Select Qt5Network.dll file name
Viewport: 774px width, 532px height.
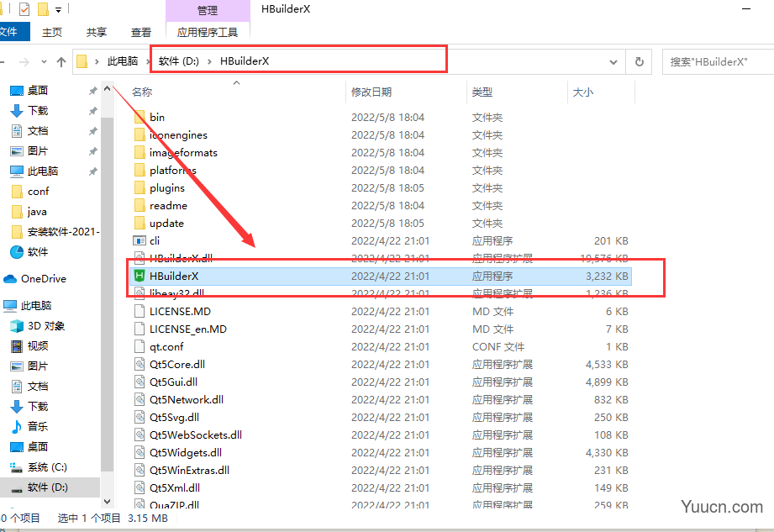(187, 400)
